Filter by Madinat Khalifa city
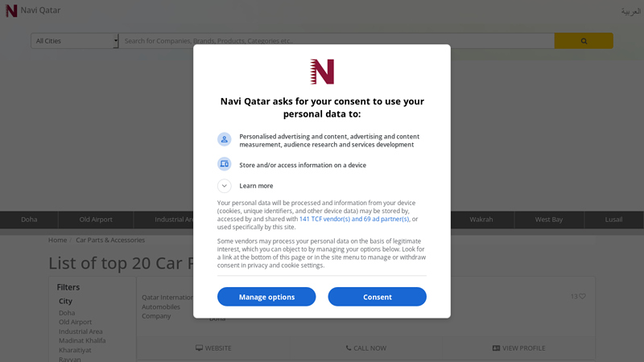The height and width of the screenshot is (362, 644). click(82, 340)
